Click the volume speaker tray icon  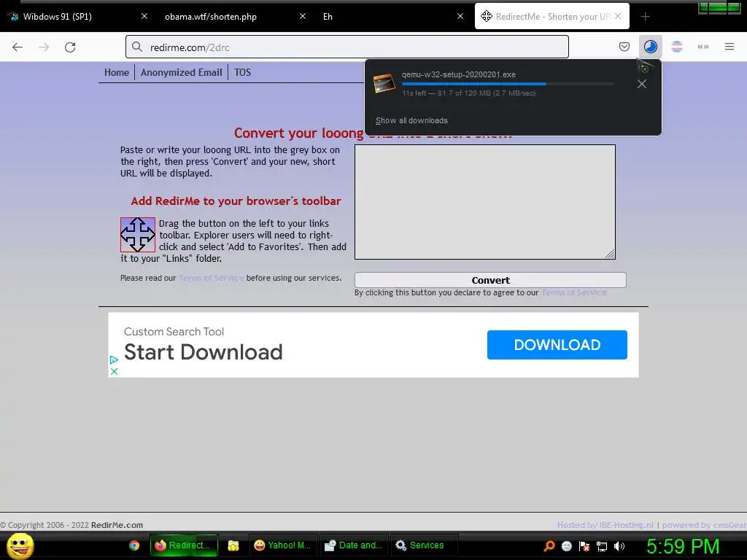coord(619,546)
